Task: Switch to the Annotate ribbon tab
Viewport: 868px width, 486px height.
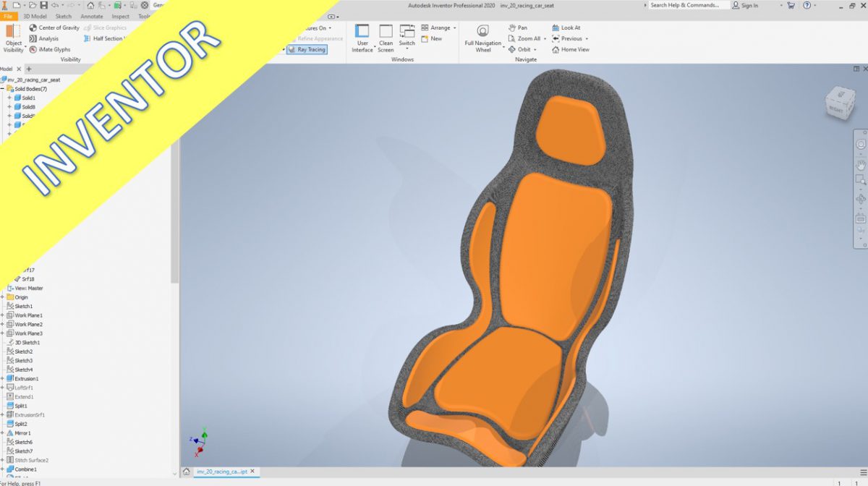Action: click(x=91, y=16)
